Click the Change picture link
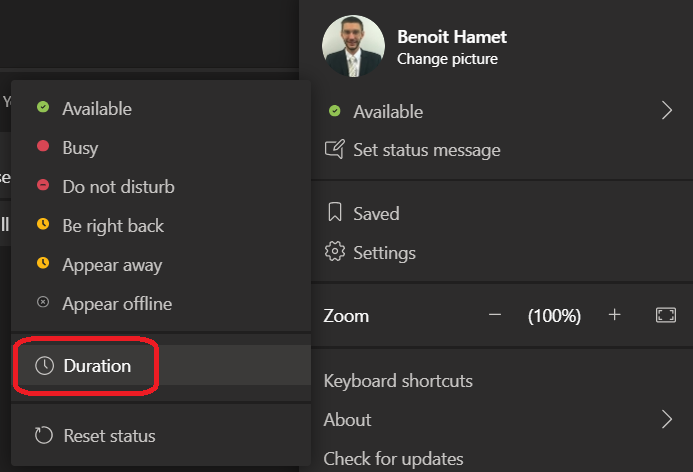The height and width of the screenshot is (472, 693). coord(447,59)
